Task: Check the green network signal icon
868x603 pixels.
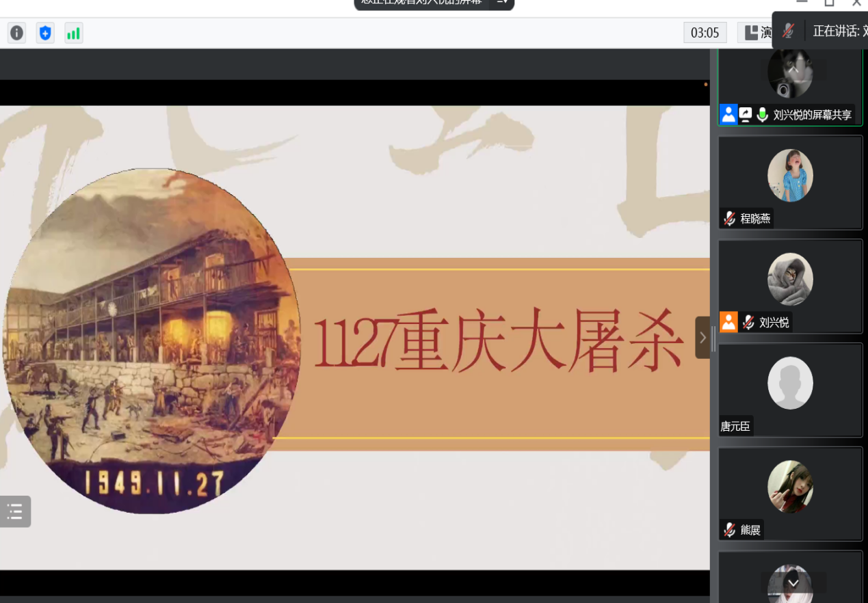Action: [x=73, y=33]
